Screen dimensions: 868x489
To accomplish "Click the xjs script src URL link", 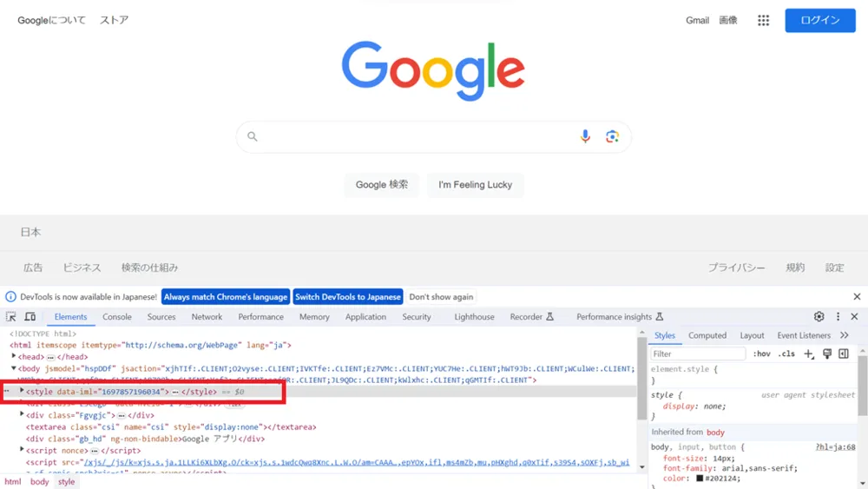I will [x=357, y=462].
